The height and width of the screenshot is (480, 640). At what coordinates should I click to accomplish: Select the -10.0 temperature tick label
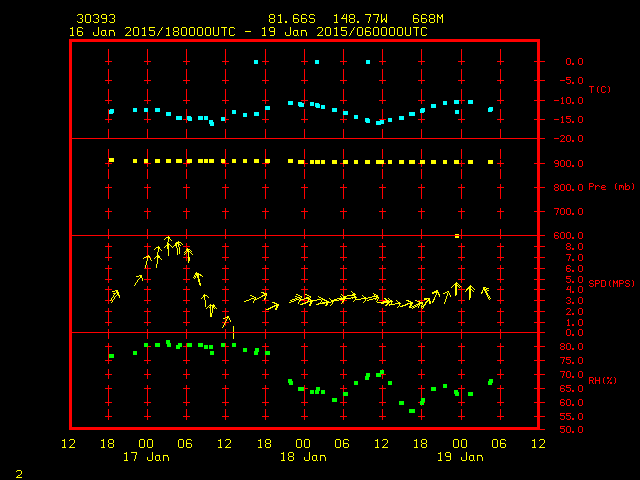point(569,100)
